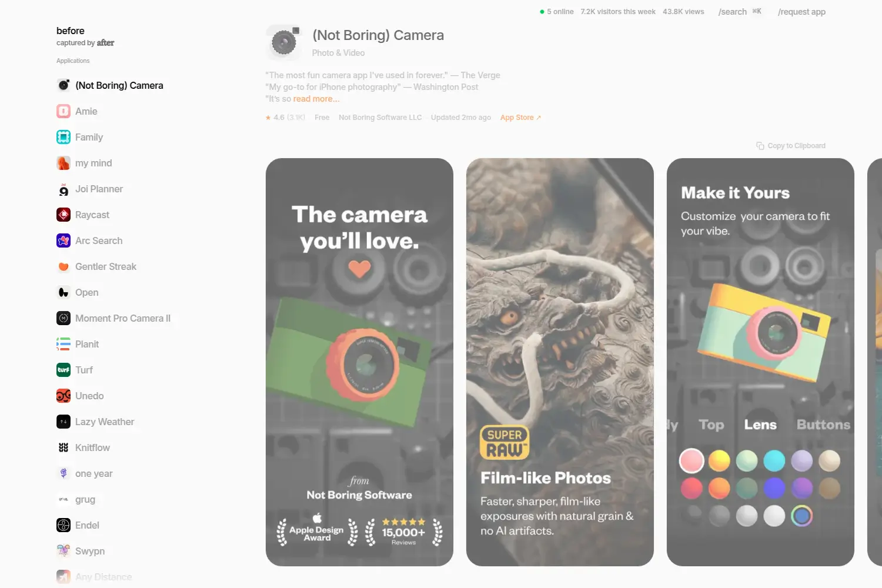Pick the cyan color swatch
This screenshot has width=882, height=588.
pyautogui.click(x=774, y=461)
